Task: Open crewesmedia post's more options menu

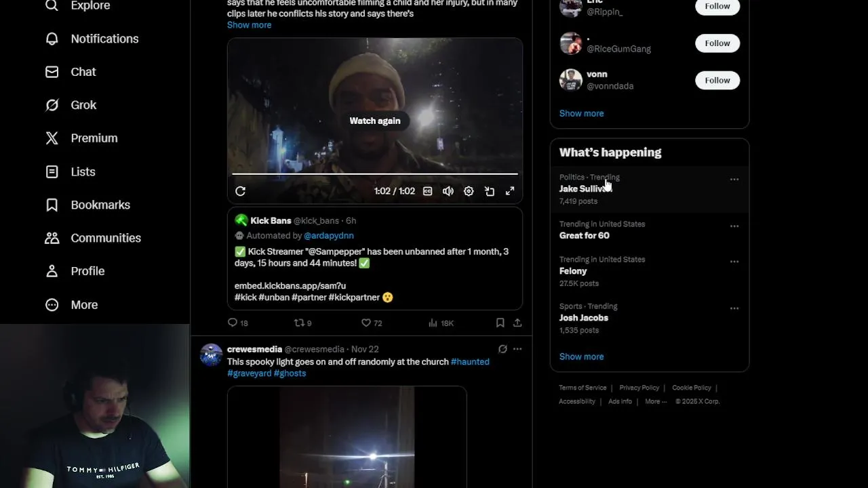Action: [x=517, y=349]
